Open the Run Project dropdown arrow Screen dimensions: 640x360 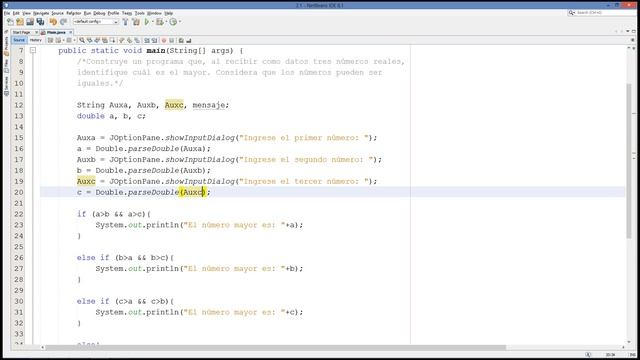point(153,22)
